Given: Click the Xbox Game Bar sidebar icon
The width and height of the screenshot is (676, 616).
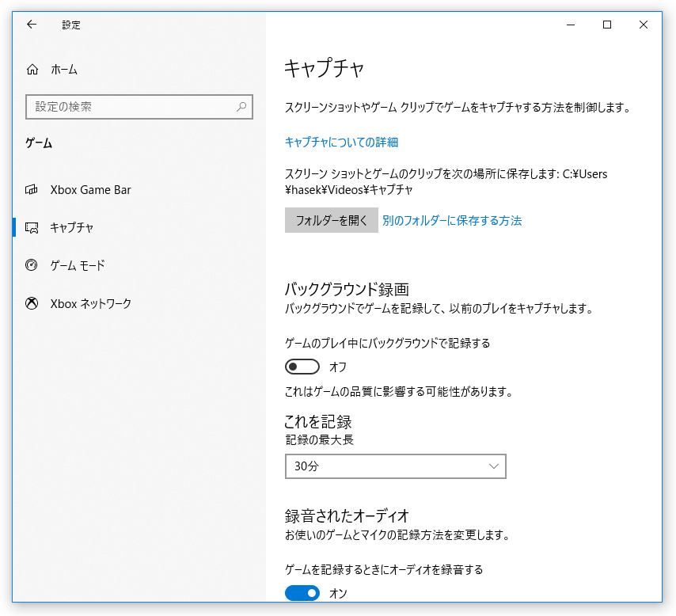Looking at the screenshot, I should (x=32, y=189).
